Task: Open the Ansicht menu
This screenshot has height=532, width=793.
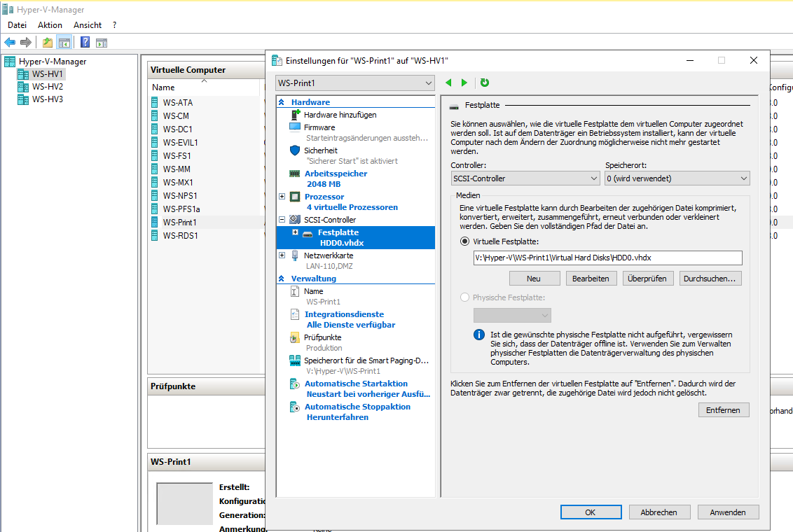Action: click(x=88, y=24)
